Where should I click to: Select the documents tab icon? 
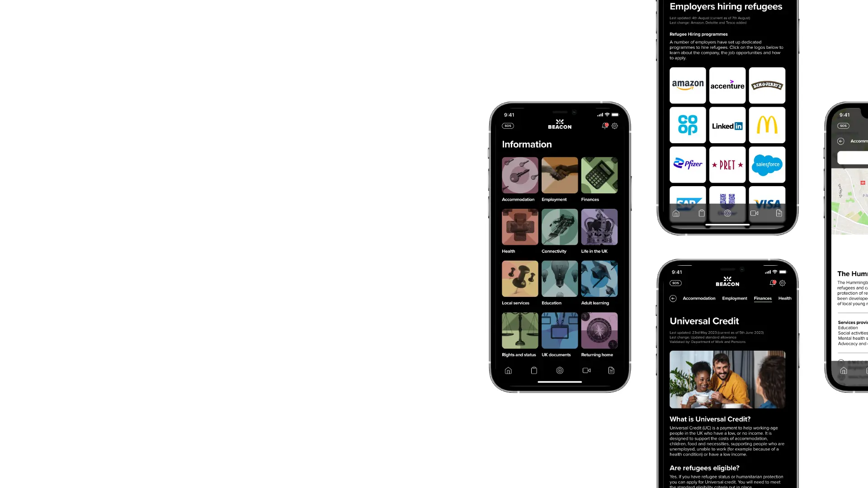(610, 371)
